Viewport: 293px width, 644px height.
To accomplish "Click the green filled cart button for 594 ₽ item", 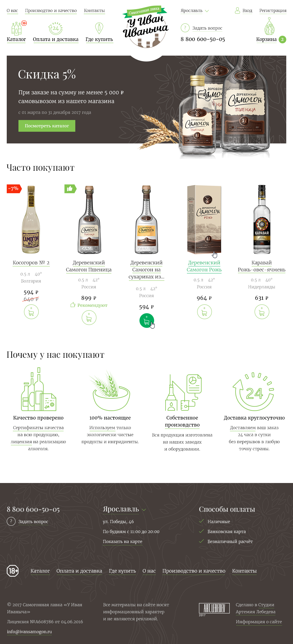I will coord(147,321).
